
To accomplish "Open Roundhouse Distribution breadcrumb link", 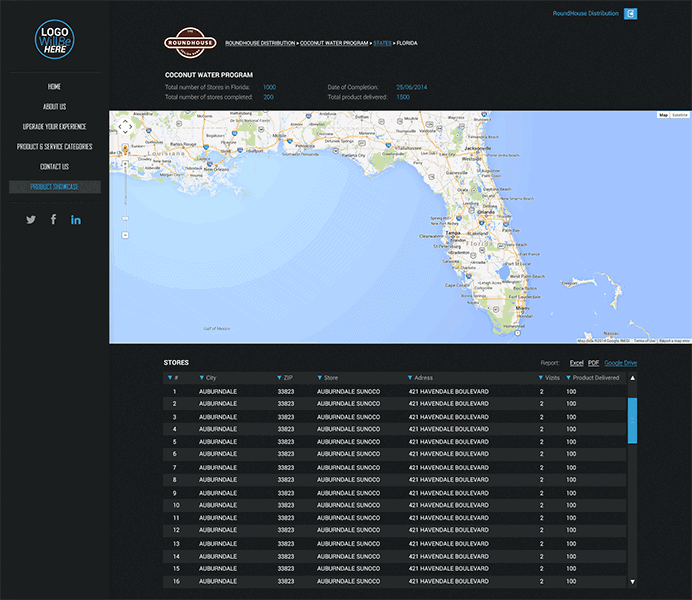I will (260, 43).
